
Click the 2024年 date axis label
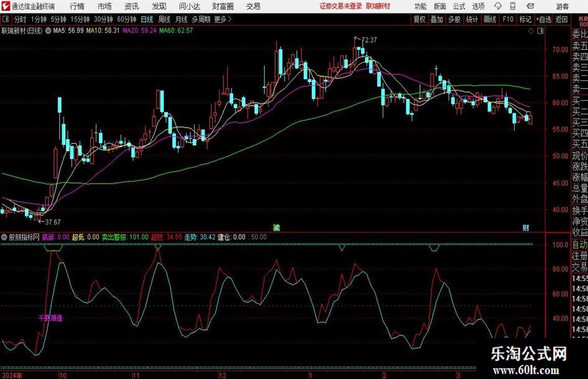[12, 375]
